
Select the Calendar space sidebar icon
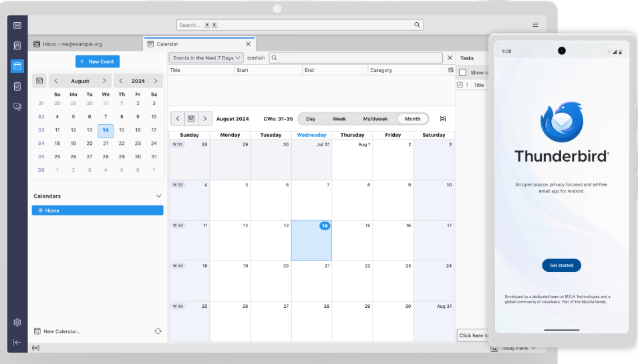(17, 66)
